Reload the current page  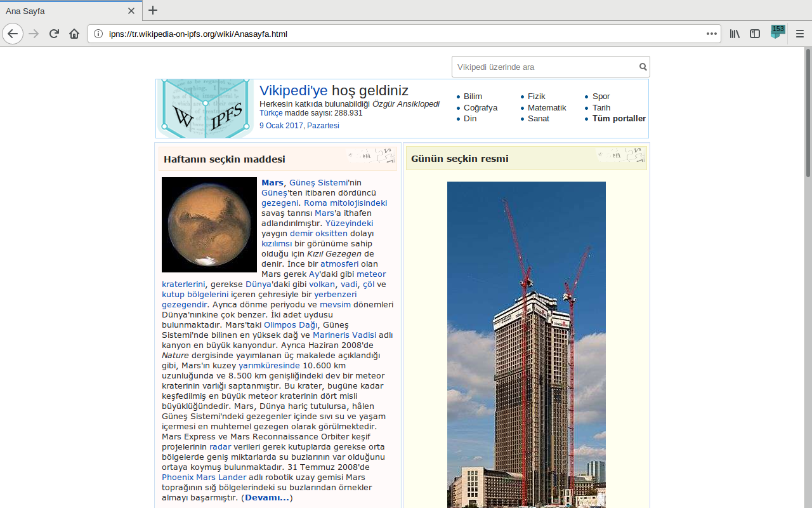pyautogui.click(x=54, y=34)
